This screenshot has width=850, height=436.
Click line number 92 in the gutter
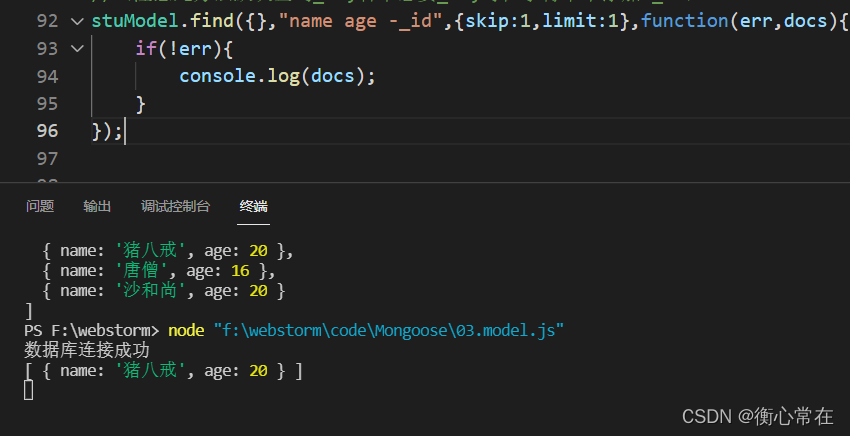pyautogui.click(x=47, y=21)
